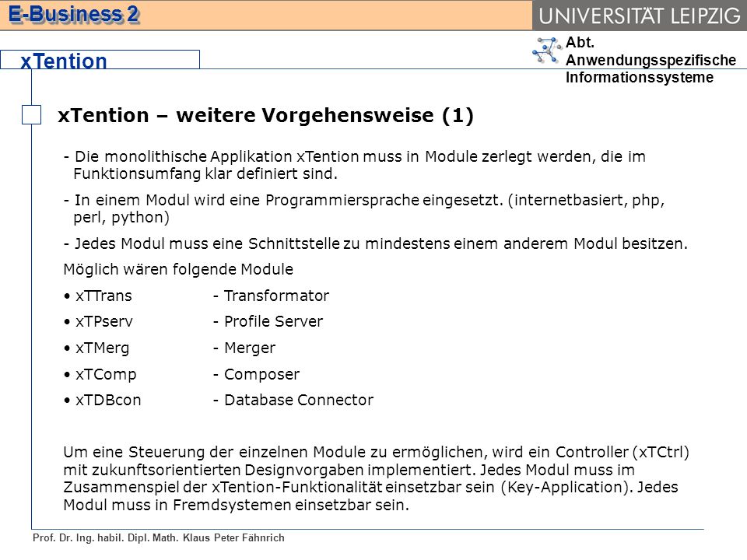
Task: Click the 'Composer' description
Action: point(261,374)
